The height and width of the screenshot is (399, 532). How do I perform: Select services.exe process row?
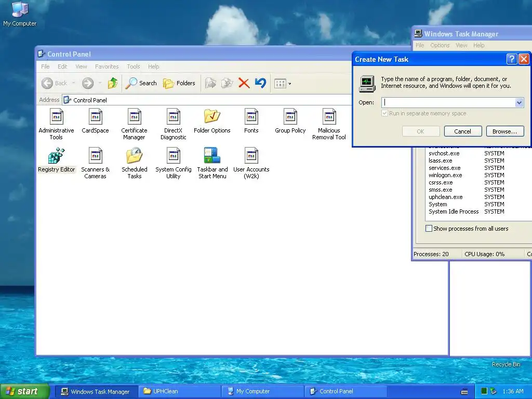[x=445, y=168]
